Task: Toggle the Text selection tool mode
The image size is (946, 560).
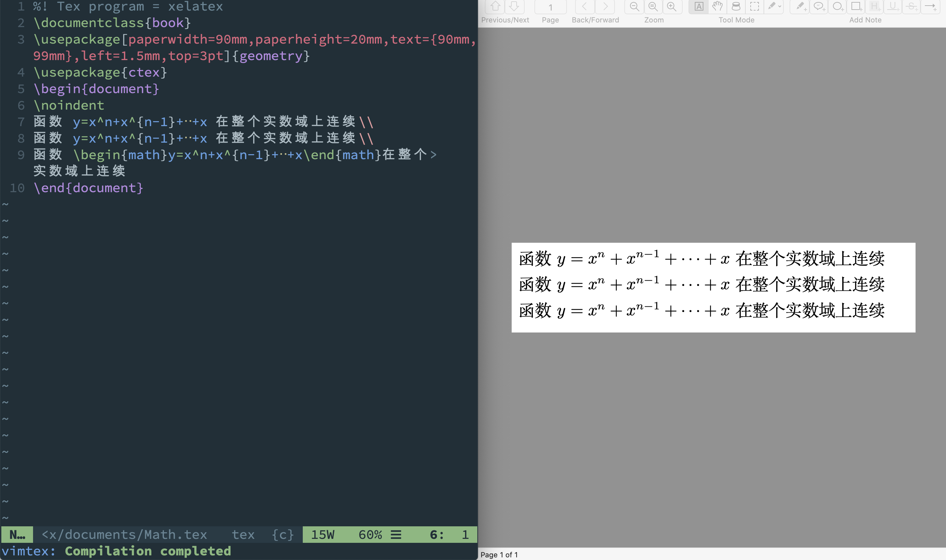Action: 699,6
